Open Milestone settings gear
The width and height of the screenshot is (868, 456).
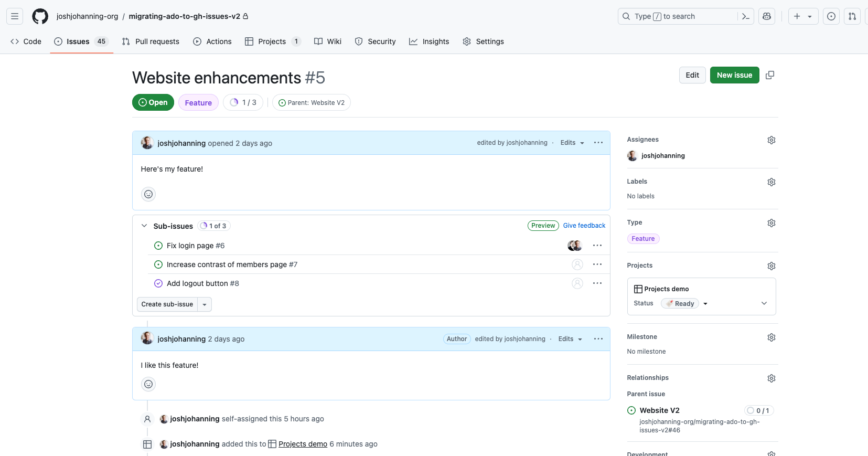[x=771, y=337]
